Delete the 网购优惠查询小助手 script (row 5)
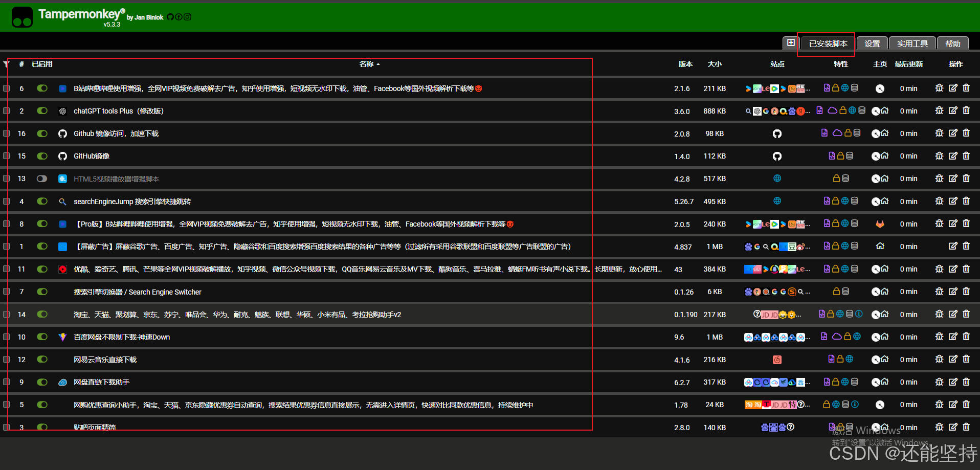This screenshot has width=980, height=470. pos(966,404)
